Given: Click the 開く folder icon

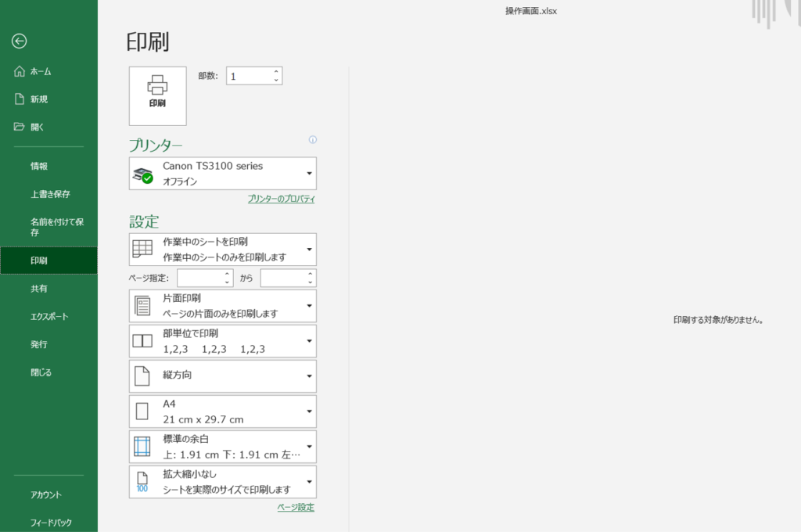Looking at the screenshot, I should pos(20,127).
